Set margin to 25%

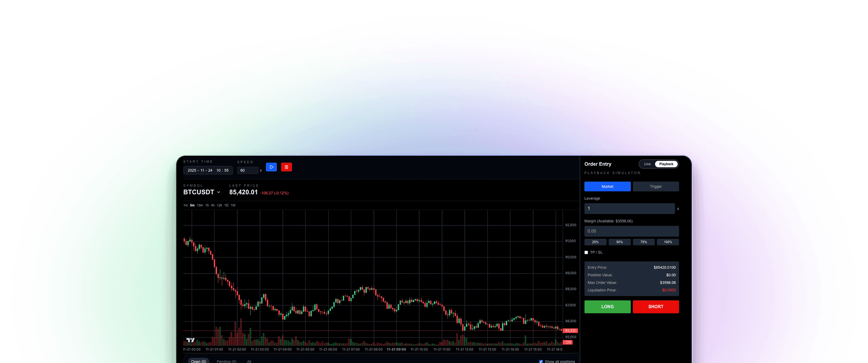(595, 242)
